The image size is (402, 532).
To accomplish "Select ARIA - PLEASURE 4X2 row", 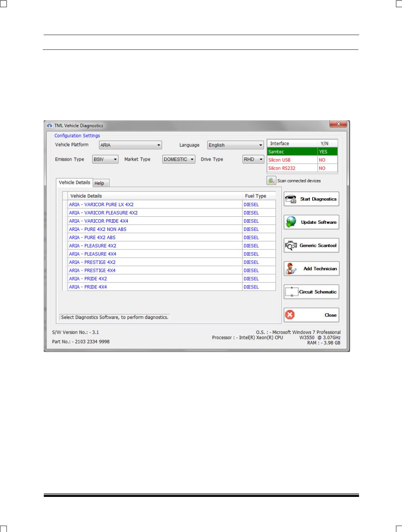I will (x=169, y=245).
